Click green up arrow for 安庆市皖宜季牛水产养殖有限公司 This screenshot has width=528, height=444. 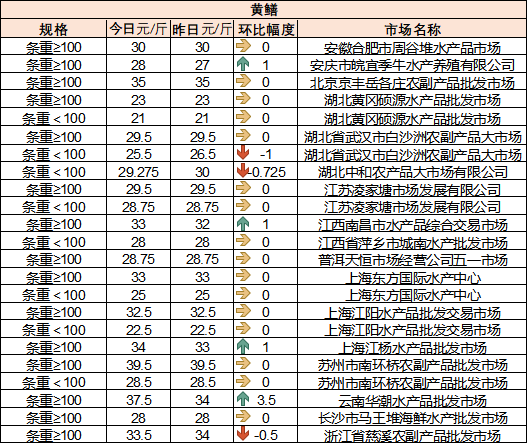(243, 64)
